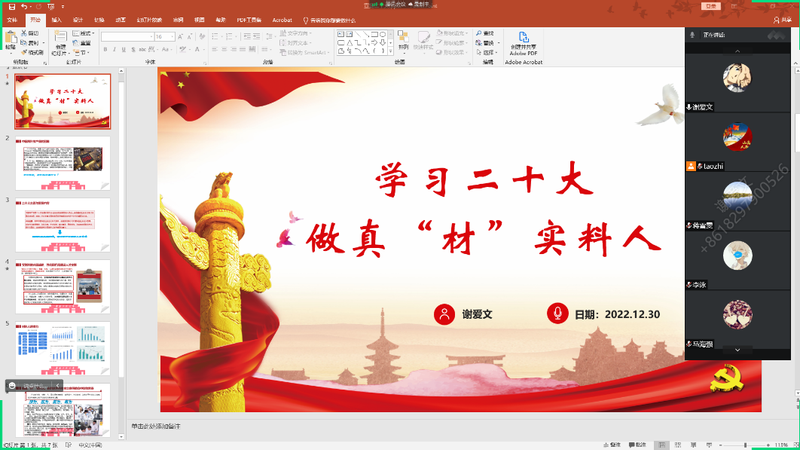Image resolution: width=800 pixels, height=450 pixels.
Task: Select slide 3 thumbnail in the slide panel
Action: coord(62,224)
